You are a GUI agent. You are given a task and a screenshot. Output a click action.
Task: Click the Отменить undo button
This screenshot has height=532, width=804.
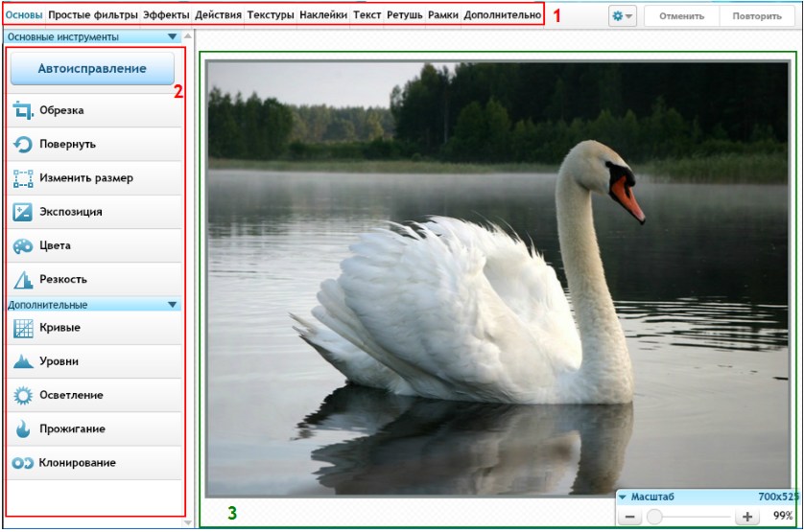pyautogui.click(x=681, y=16)
